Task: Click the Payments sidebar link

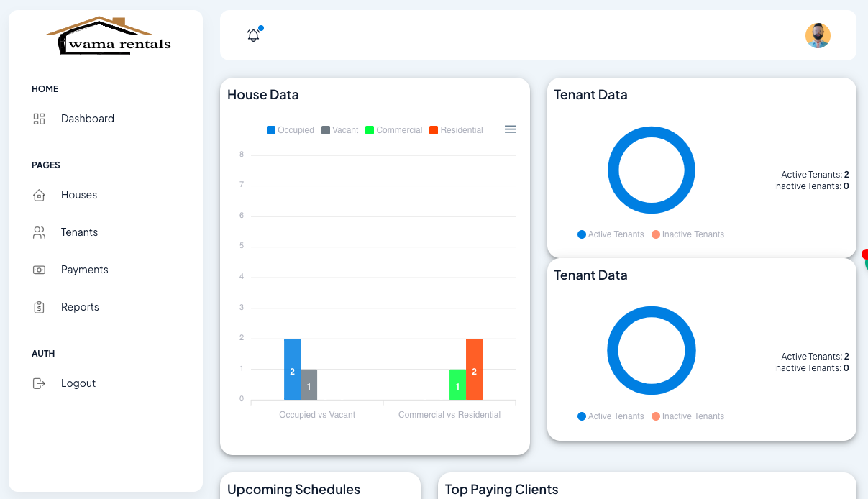Action: point(84,270)
